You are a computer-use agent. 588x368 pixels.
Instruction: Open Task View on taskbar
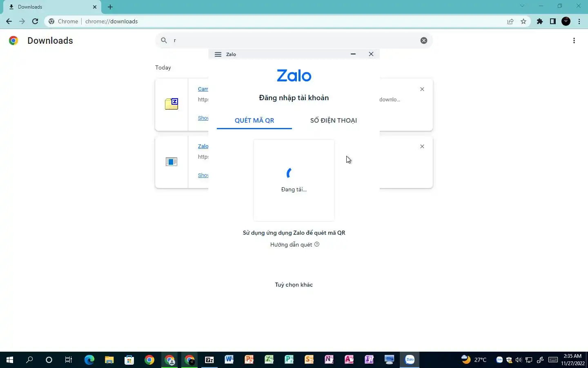[69, 360]
